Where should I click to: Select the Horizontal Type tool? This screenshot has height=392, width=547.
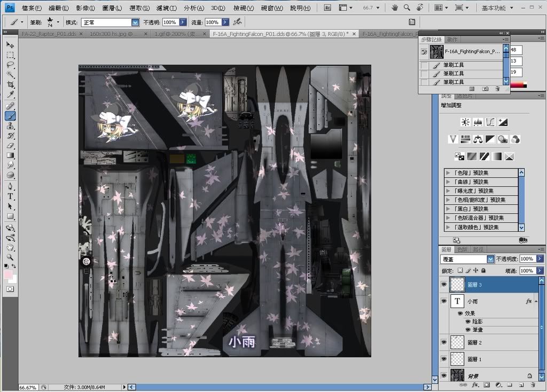pos(10,196)
